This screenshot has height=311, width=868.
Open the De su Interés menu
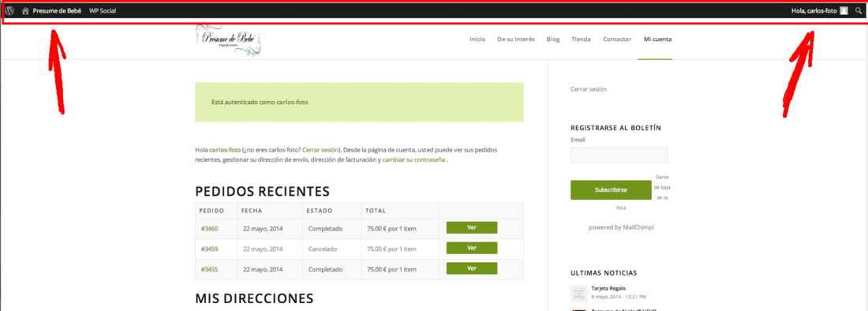pos(516,39)
